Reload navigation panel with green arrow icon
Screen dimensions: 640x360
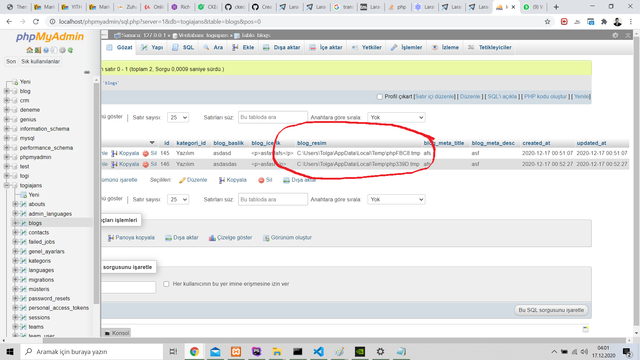pos(70,50)
